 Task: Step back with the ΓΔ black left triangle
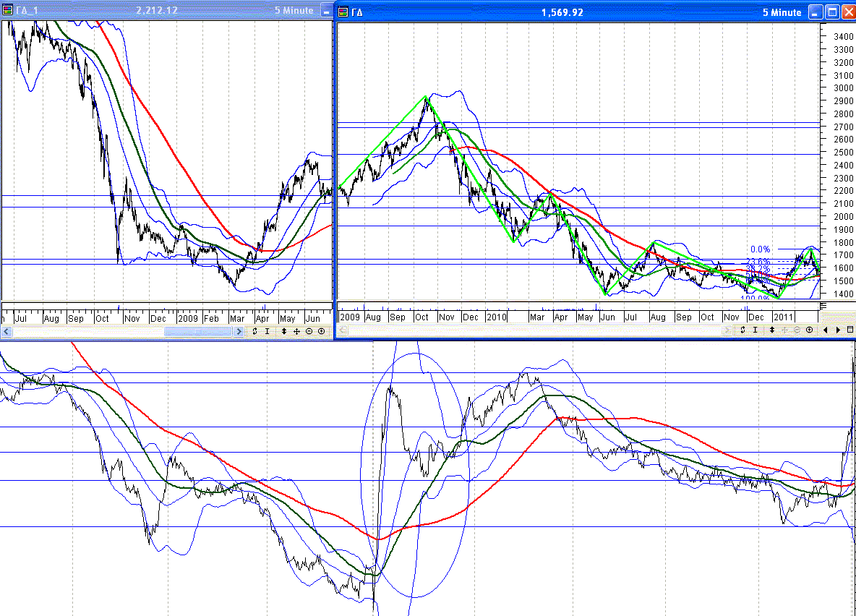826,330
